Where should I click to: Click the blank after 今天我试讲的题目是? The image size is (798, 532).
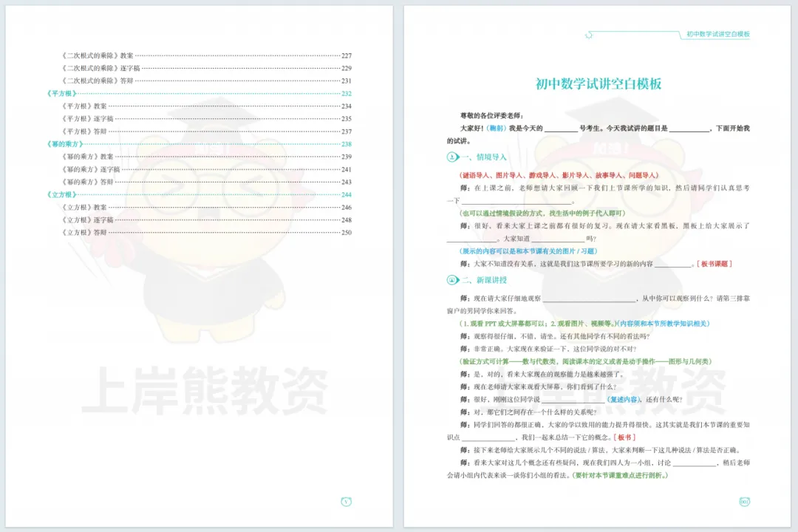pos(689,129)
